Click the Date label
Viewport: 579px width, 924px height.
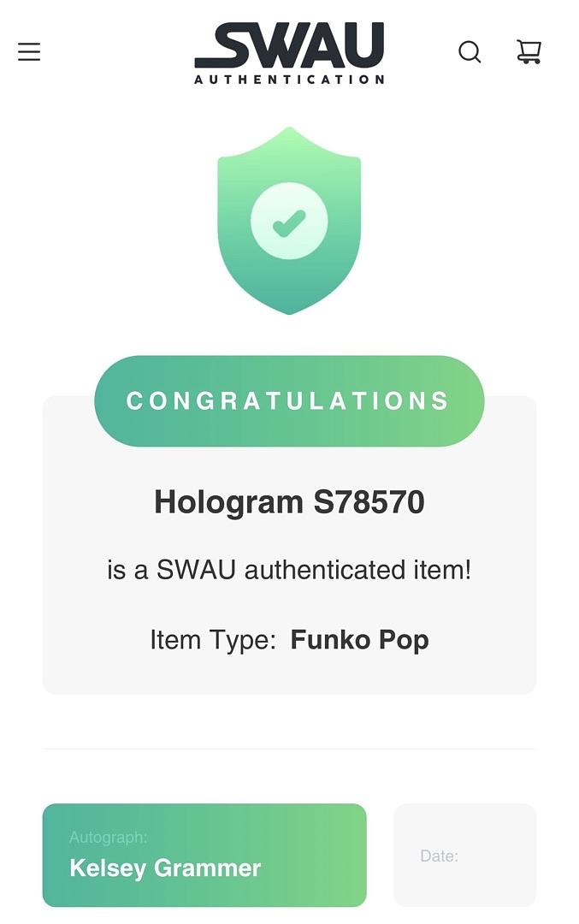[x=439, y=856]
